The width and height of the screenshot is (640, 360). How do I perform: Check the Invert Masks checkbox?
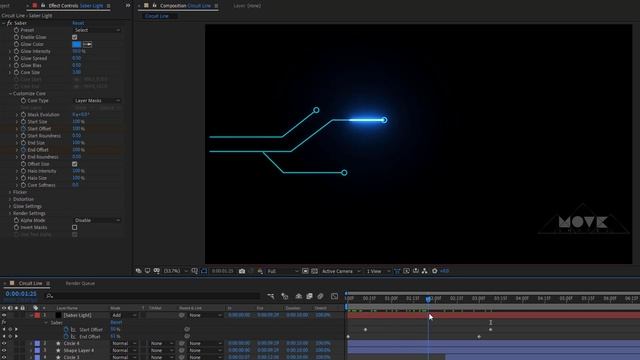[x=75, y=227]
